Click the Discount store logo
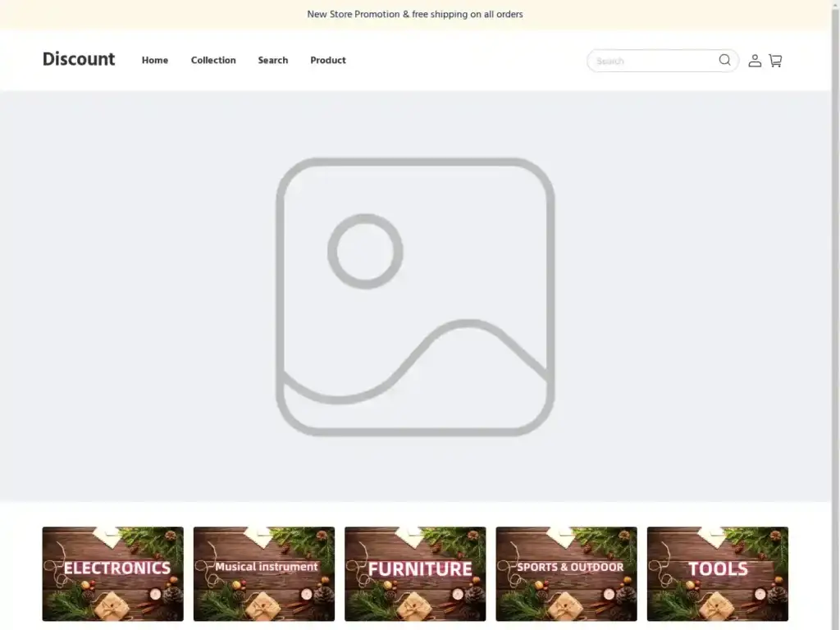This screenshot has width=840, height=630. [79, 59]
